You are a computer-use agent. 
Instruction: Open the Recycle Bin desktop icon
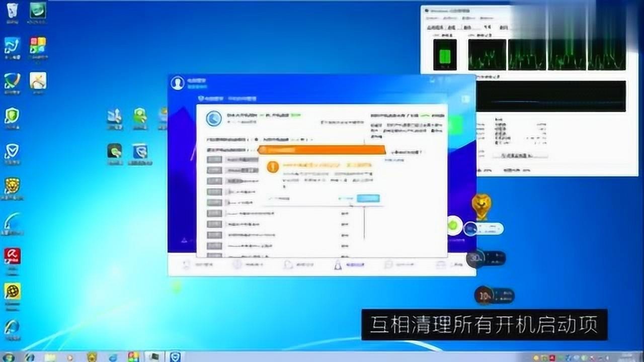click(x=12, y=11)
